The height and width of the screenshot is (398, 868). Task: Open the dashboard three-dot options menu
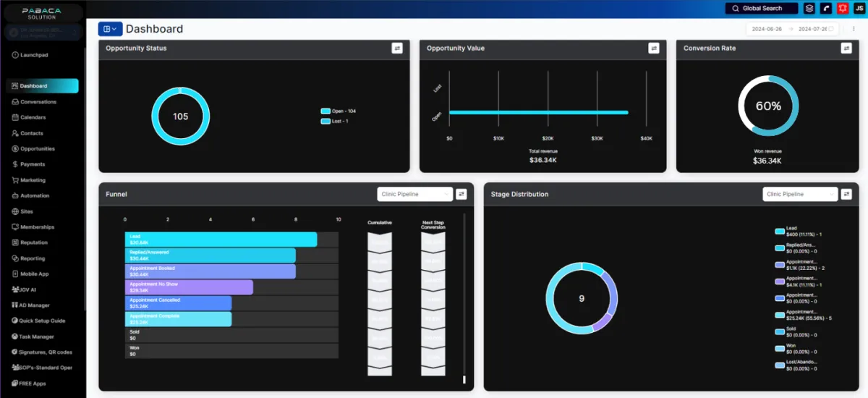pyautogui.click(x=854, y=29)
